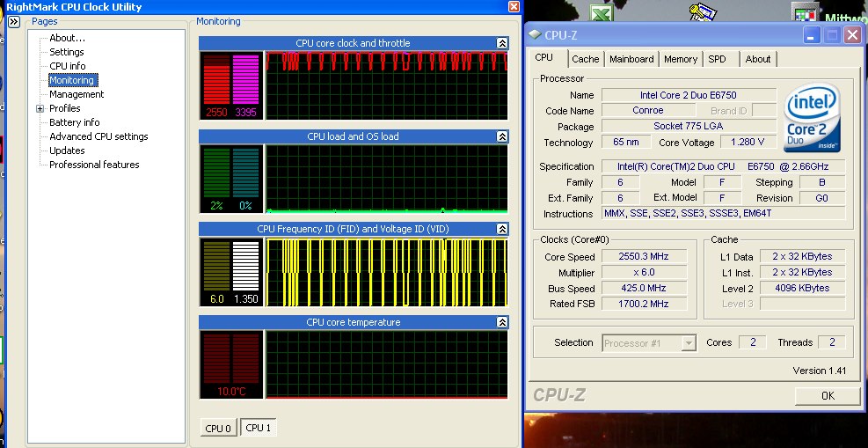
Task: Close the RightMark CPU Clock Utility window
Action: 514,7
